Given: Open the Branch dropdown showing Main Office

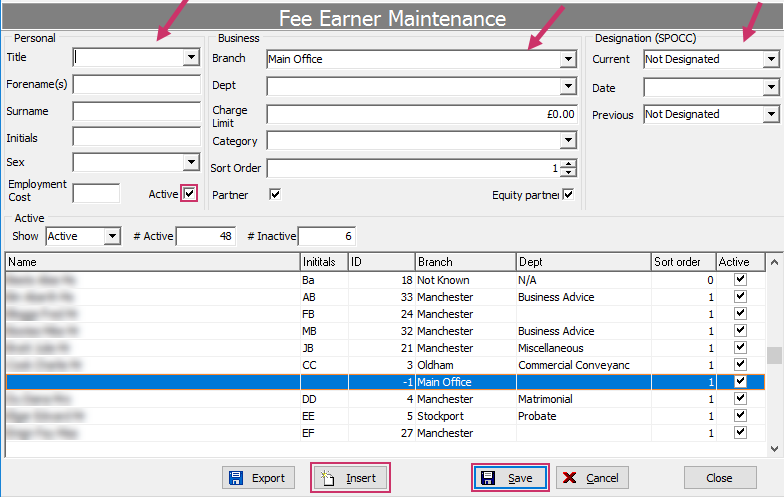Looking at the screenshot, I should pos(568,59).
